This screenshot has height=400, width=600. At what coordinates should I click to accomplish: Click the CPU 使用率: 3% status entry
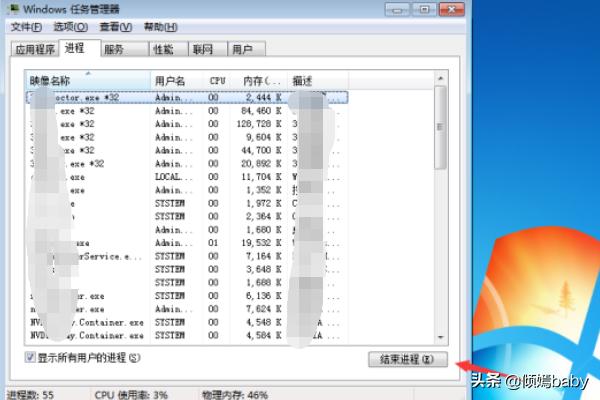[131, 395]
